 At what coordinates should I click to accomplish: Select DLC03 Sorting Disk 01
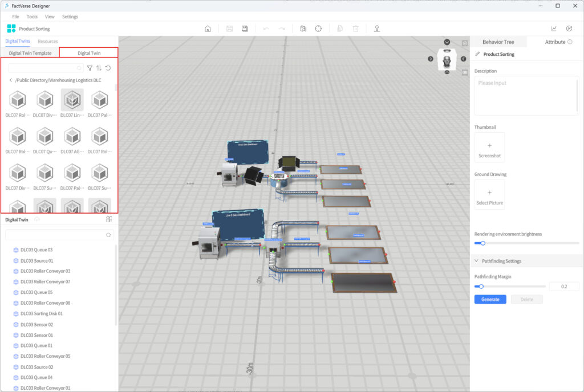tap(41, 313)
